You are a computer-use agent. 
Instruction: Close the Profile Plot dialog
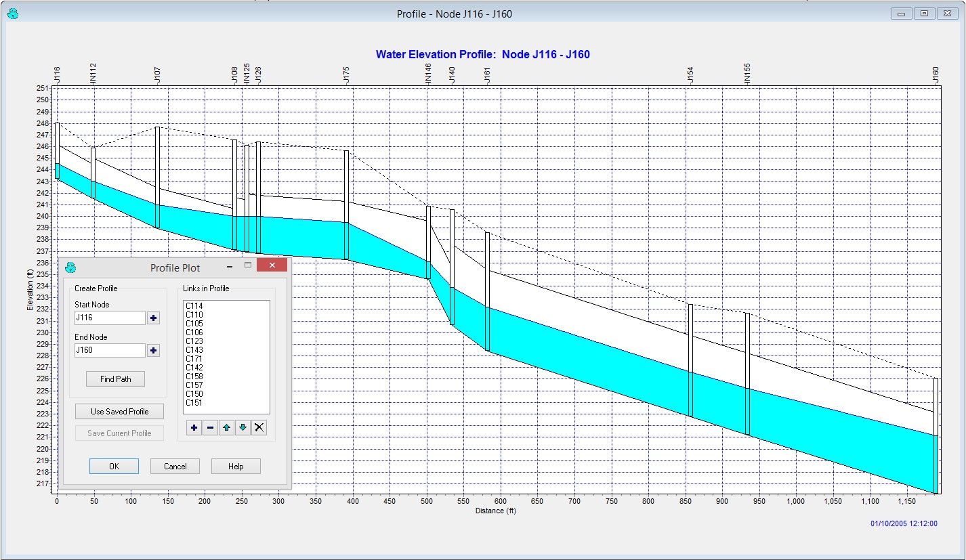click(272, 265)
